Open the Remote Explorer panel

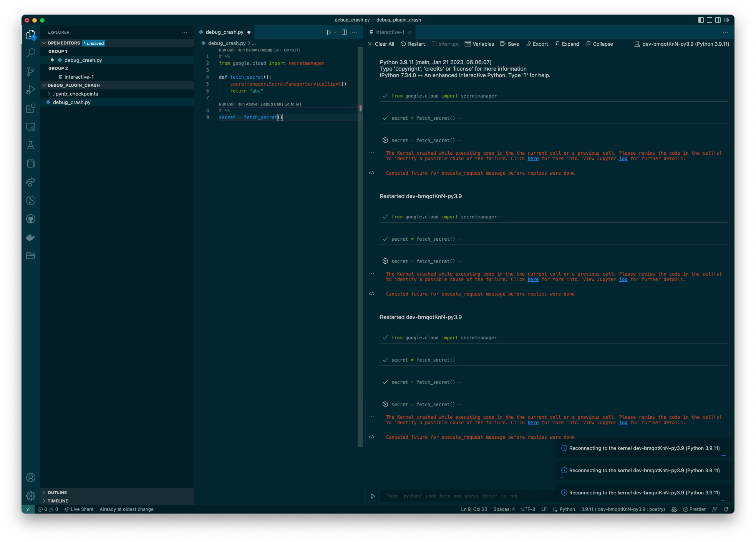31,127
